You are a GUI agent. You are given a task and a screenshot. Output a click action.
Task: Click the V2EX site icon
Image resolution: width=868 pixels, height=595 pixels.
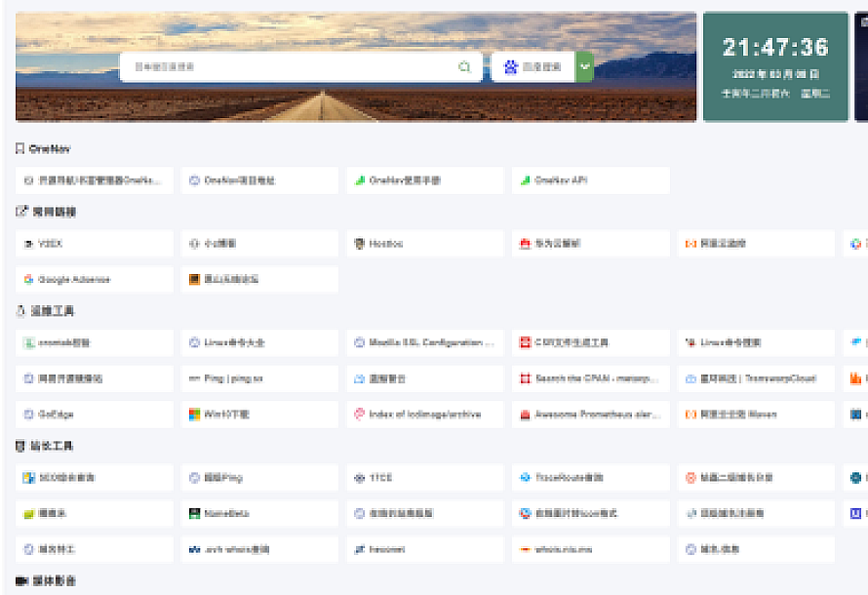click(28, 244)
